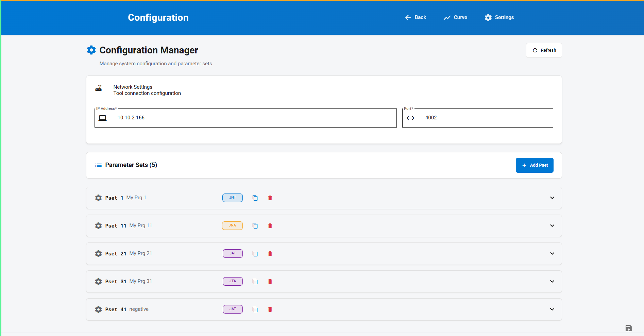Go Back from header
The image size is (644, 336).
[x=416, y=17]
